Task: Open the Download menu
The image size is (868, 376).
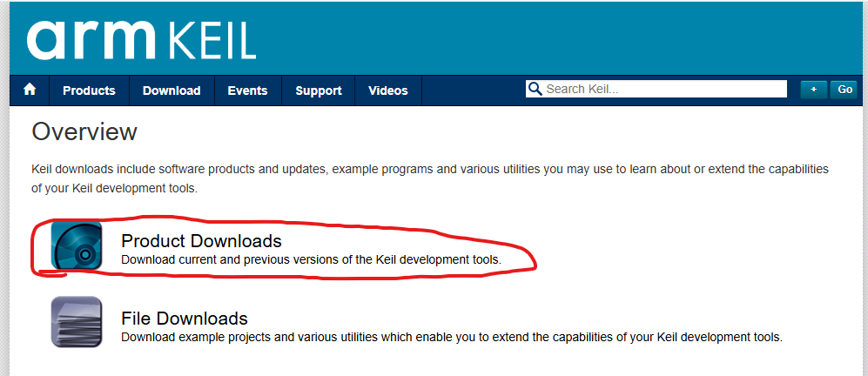Action: 172,91
